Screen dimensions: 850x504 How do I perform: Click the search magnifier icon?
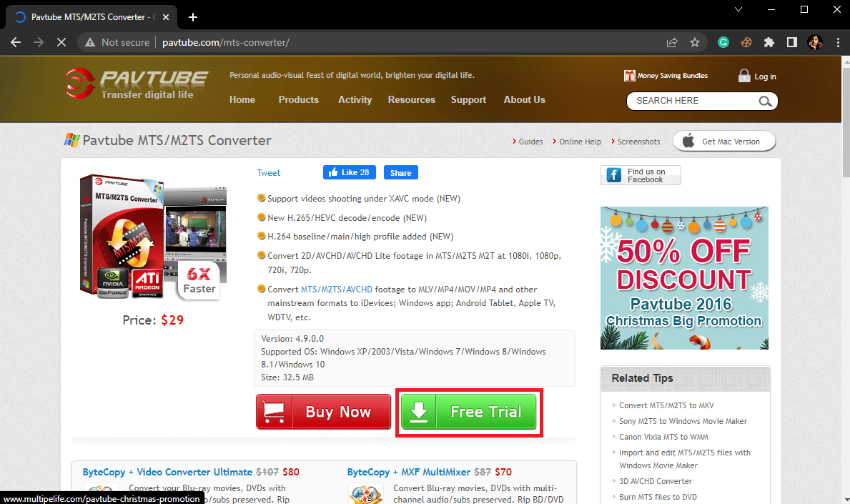(x=765, y=101)
